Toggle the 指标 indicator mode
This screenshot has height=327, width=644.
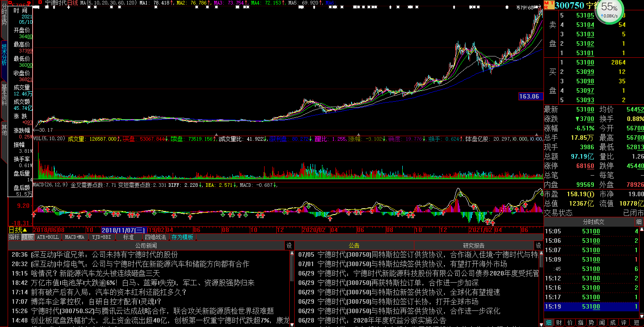tap(14, 237)
